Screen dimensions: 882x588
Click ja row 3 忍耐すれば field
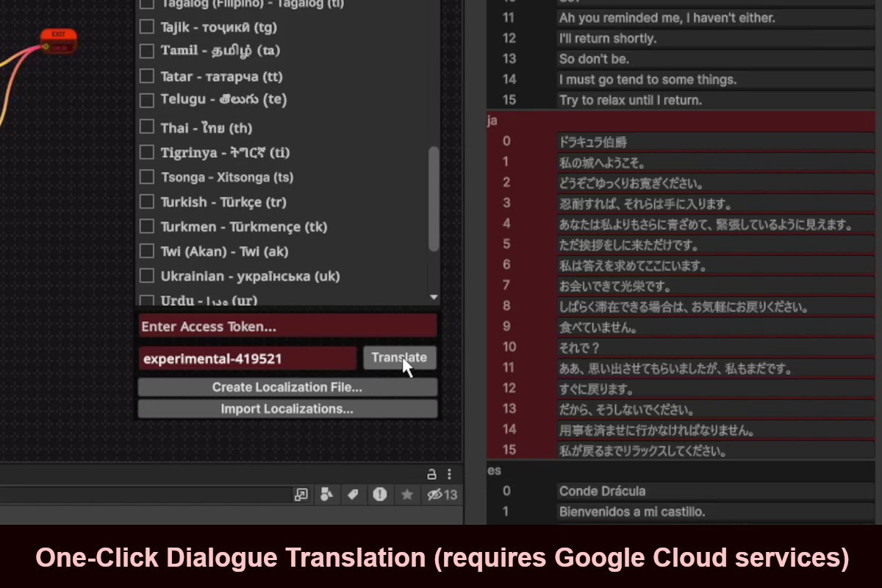point(716,204)
